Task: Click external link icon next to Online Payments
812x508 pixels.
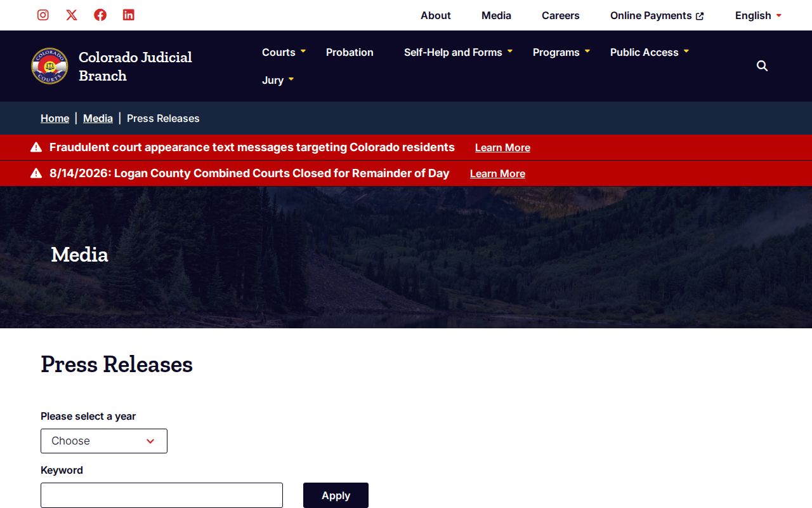Action: [700, 16]
